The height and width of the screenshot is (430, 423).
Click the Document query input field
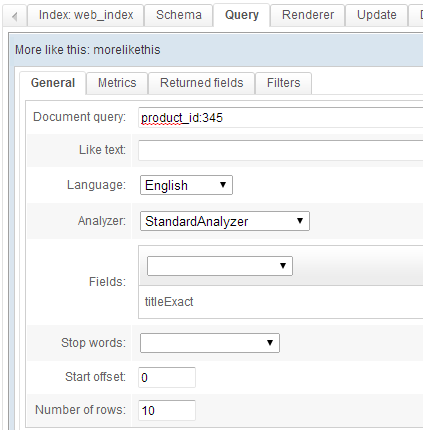tap(281, 117)
